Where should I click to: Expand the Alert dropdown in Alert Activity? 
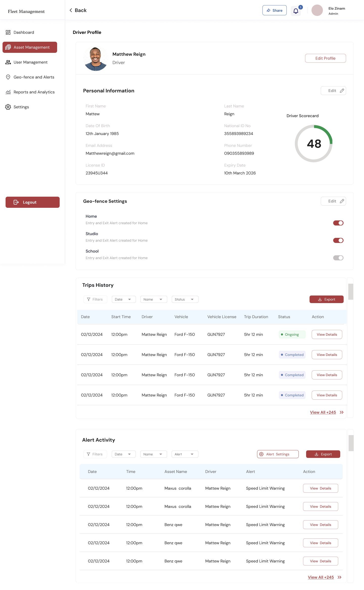[185, 454]
